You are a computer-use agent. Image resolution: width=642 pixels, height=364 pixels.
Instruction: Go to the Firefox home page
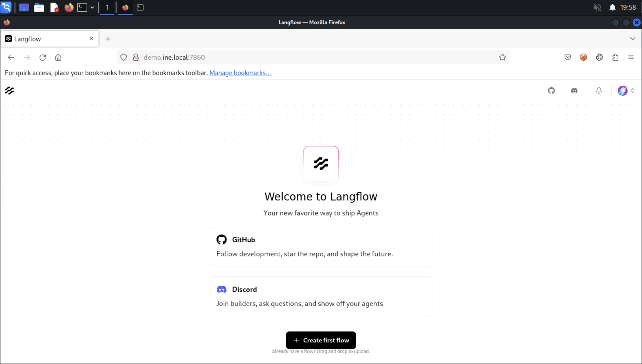(x=58, y=58)
